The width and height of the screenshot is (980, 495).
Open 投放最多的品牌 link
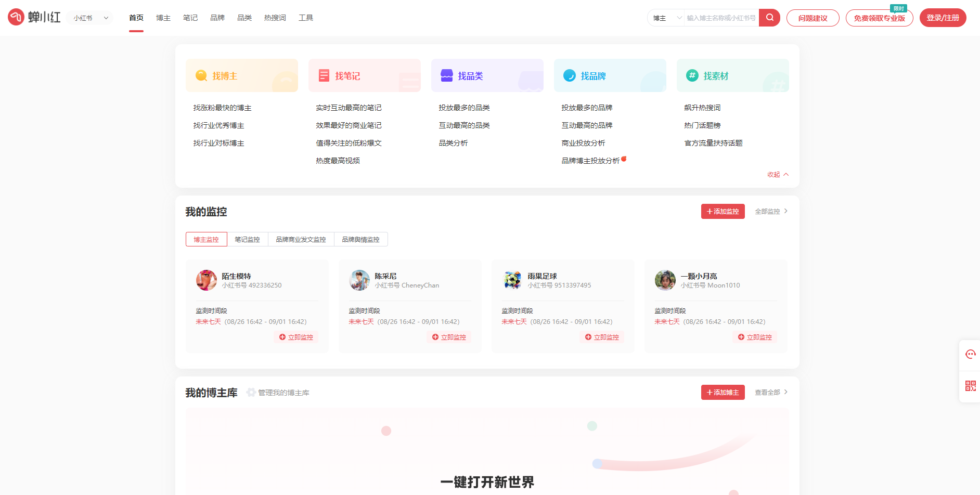click(x=587, y=108)
